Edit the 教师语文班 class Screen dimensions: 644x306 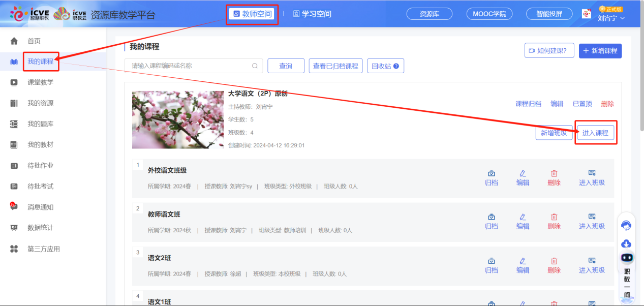523,219
